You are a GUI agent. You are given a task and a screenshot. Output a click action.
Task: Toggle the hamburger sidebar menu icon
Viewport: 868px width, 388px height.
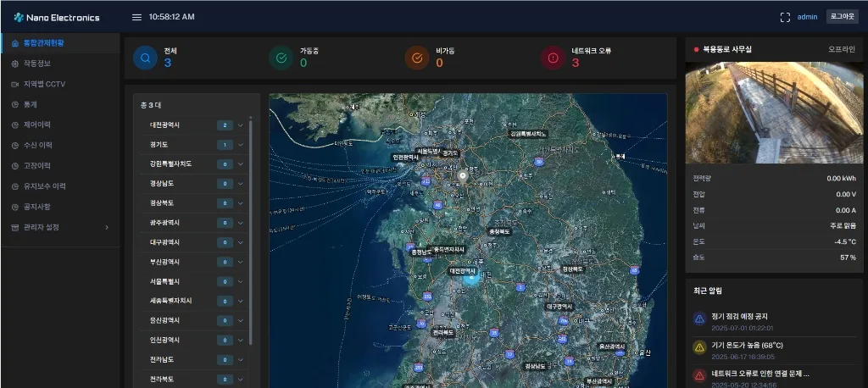point(136,17)
